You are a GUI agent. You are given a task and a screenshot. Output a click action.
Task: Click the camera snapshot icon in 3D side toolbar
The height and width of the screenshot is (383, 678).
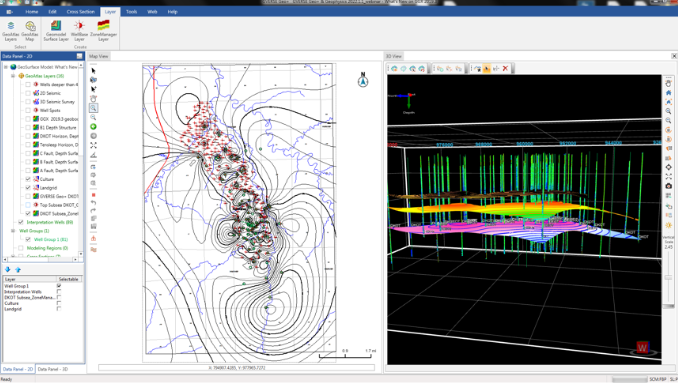pos(668,186)
